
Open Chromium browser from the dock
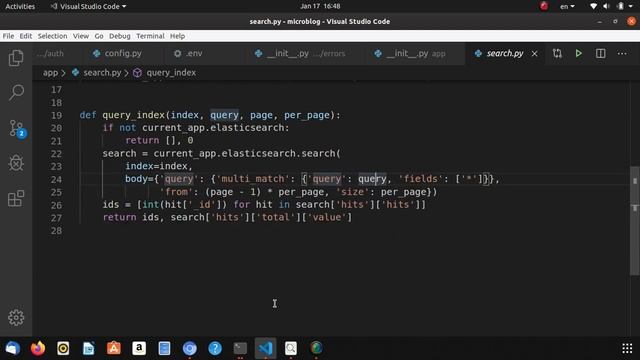pyautogui.click(x=190, y=348)
